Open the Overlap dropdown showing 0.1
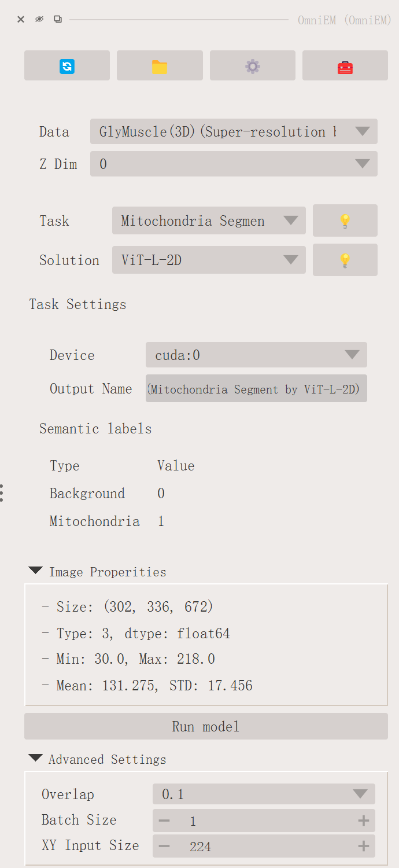The height and width of the screenshot is (868, 399). pyautogui.click(x=264, y=794)
